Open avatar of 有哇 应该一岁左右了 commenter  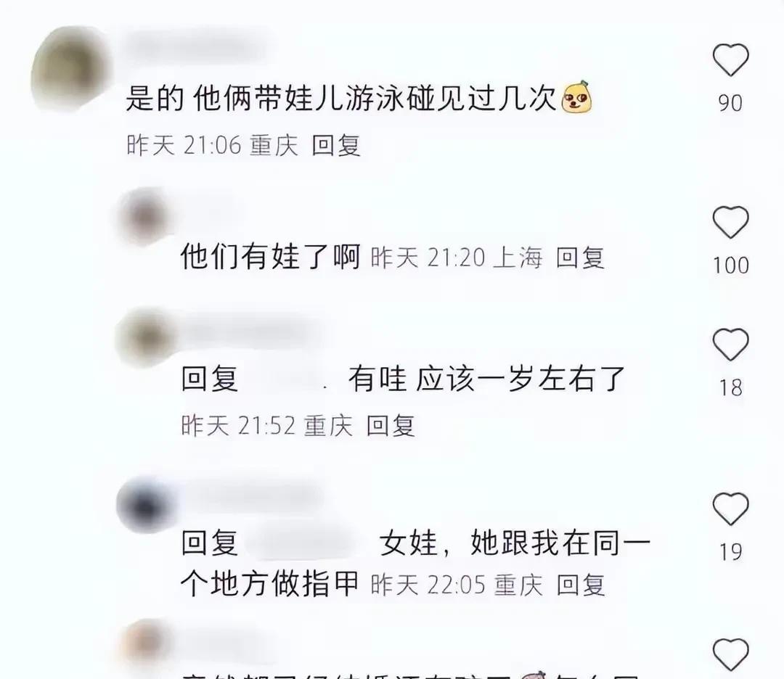pos(145,339)
